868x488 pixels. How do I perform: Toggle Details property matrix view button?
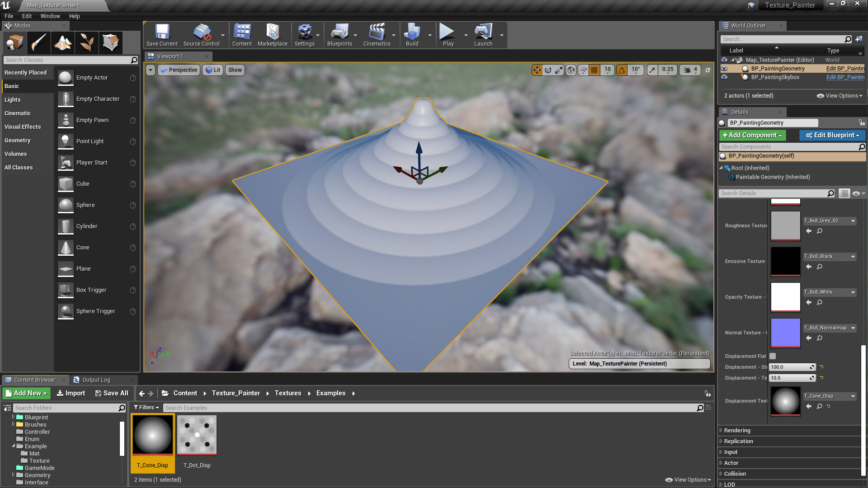pos(844,193)
